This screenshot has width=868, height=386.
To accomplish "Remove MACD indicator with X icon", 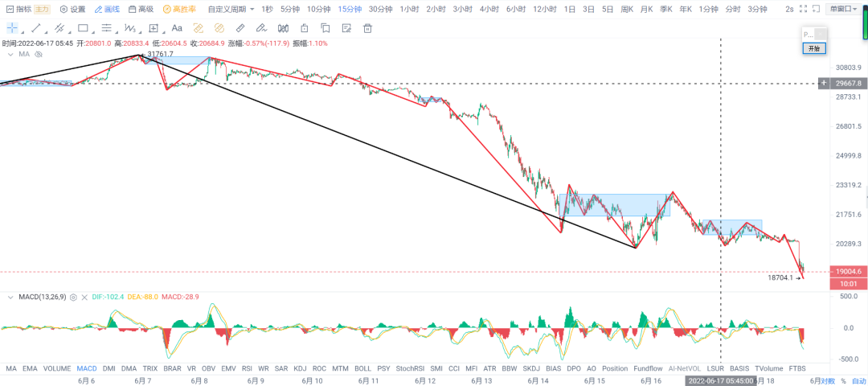I will point(84,297).
